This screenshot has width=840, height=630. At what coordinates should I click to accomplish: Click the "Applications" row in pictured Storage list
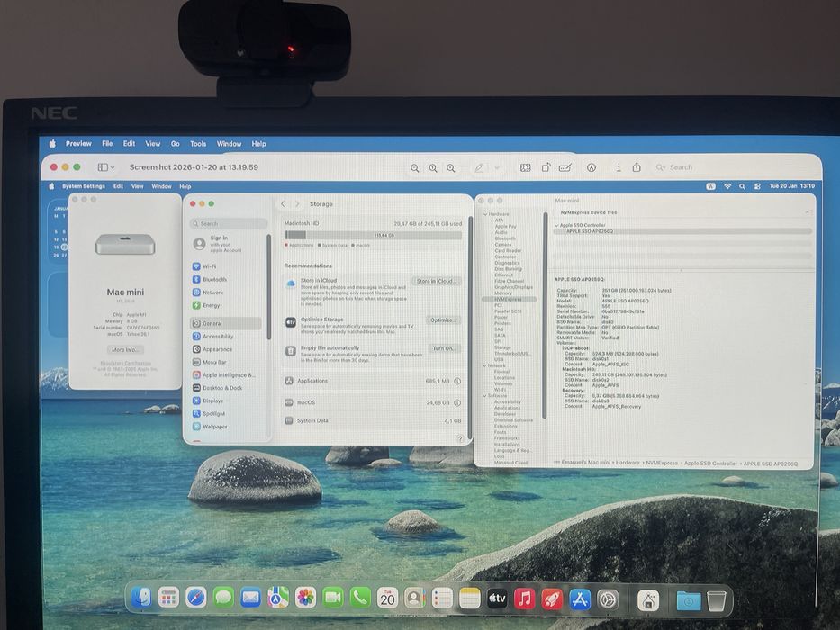coord(373,381)
